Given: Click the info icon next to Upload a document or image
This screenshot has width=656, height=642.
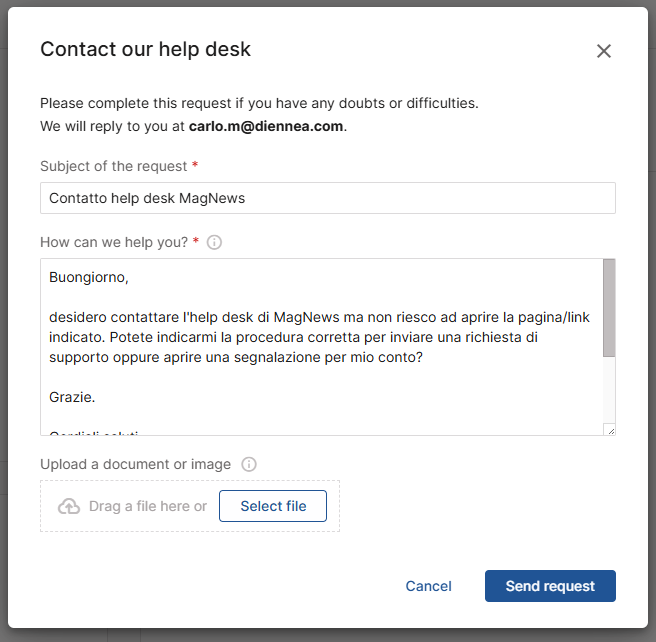Looking at the screenshot, I should tap(249, 464).
